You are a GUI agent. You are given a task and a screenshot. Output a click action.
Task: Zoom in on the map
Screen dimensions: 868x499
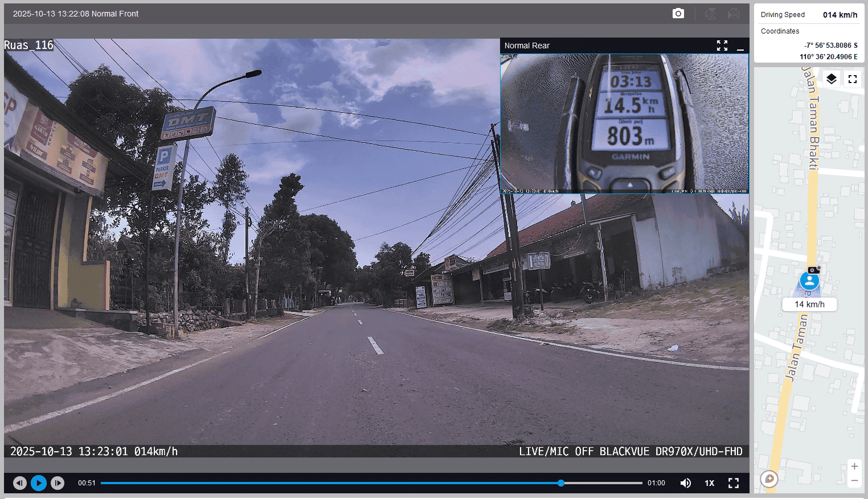(854, 467)
